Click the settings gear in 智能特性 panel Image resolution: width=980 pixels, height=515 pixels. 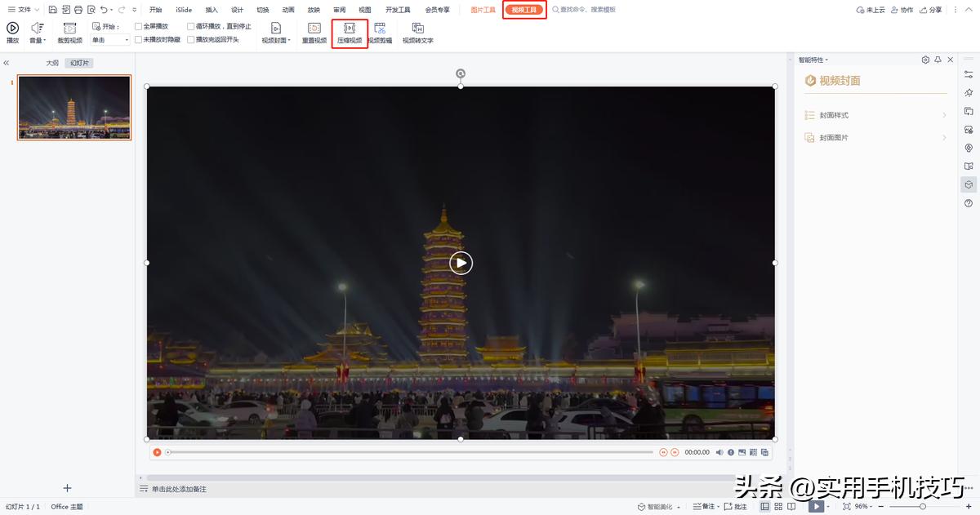(925, 59)
